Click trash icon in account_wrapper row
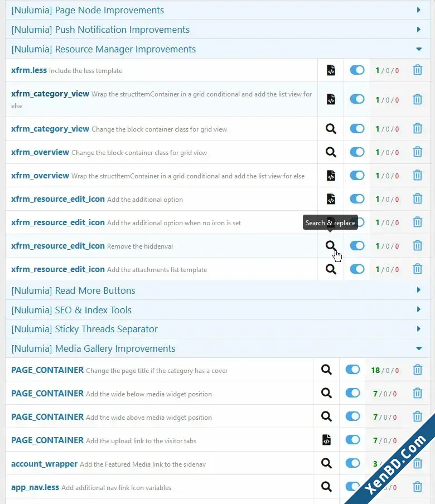 [417, 463]
